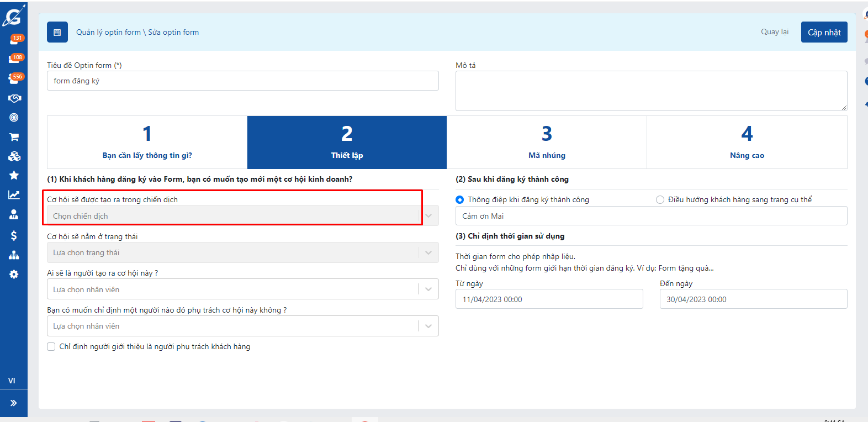Image resolution: width=868 pixels, height=422 pixels.
Task: Select "Thông điệp khi đăng ký thành công" radio
Action: [x=459, y=200]
